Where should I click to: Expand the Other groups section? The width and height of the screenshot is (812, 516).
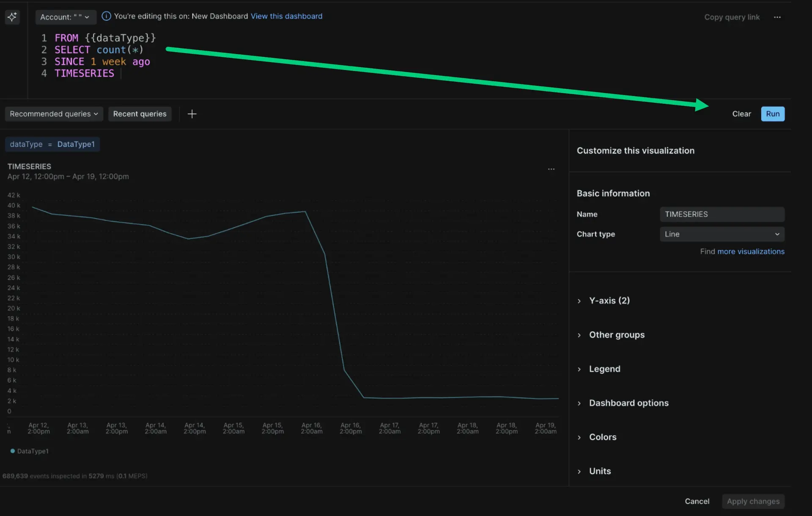coord(616,335)
